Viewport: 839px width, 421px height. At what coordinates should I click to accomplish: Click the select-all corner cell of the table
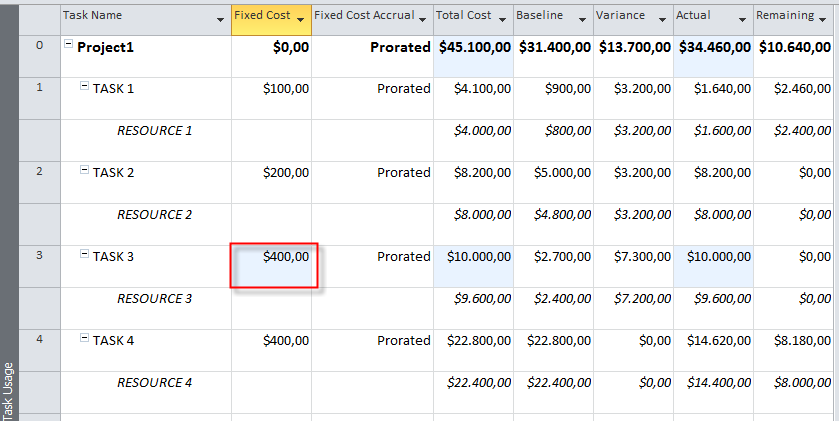coord(39,17)
